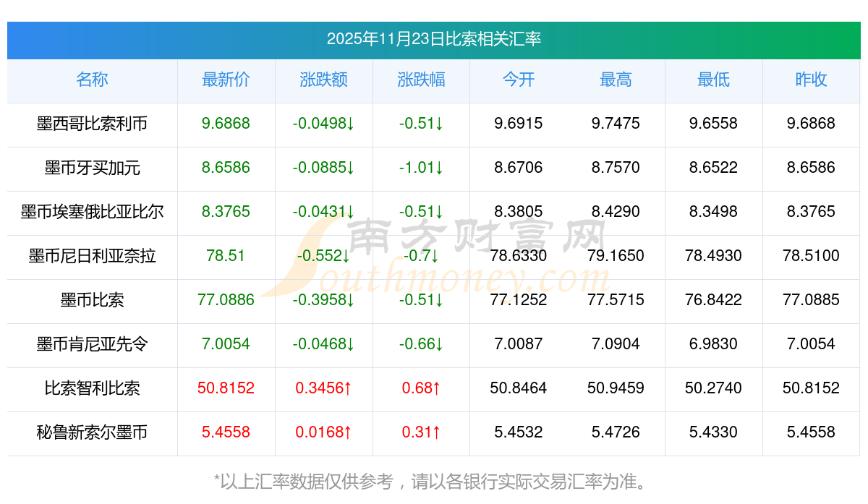Click lowest price 78.4930

[714, 256]
